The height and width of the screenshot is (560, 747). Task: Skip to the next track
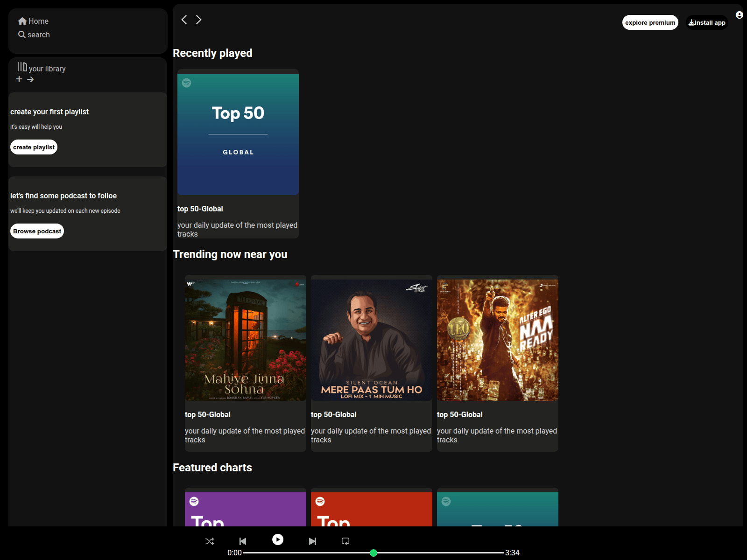pyautogui.click(x=313, y=541)
